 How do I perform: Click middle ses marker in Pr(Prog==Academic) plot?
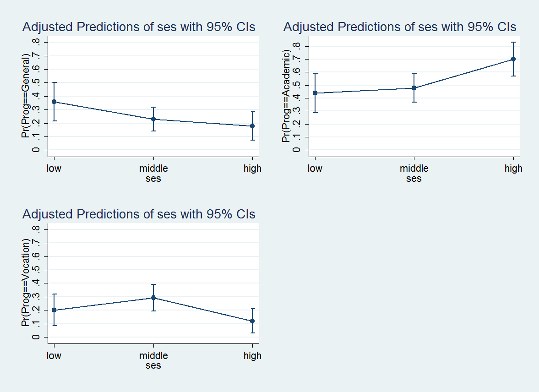point(414,88)
